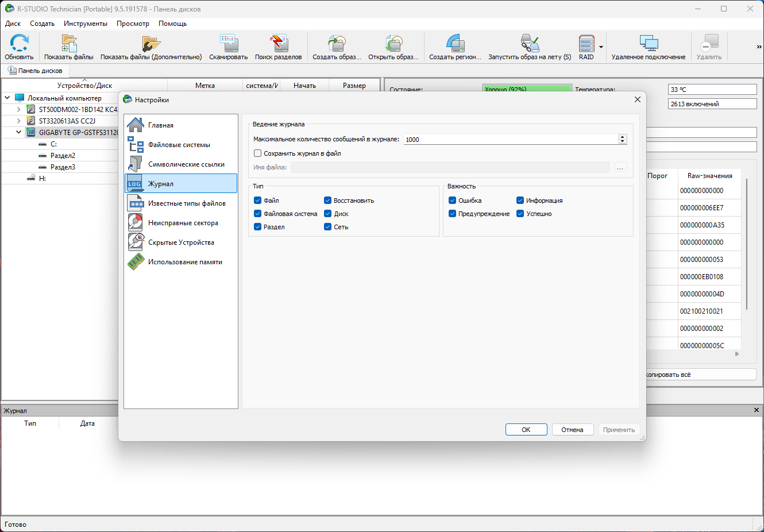Increase the maximum log messages stepper
Viewport: 764px width, 532px height.
tap(623, 137)
